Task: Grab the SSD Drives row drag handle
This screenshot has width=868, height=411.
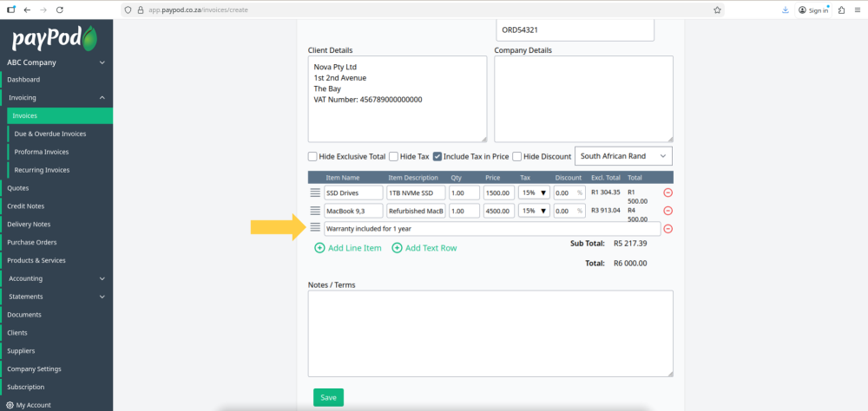Action: (x=315, y=192)
